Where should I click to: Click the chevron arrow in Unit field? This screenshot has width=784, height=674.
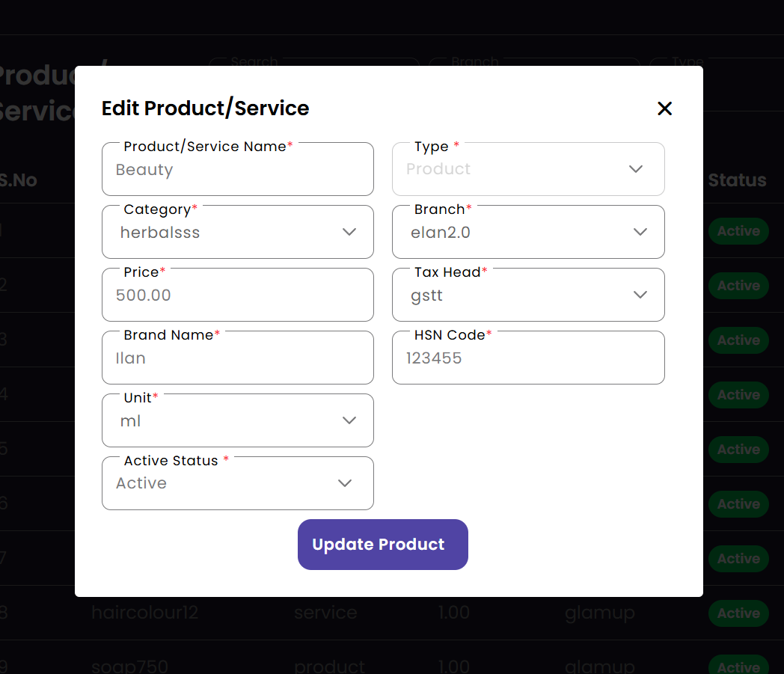[349, 420]
